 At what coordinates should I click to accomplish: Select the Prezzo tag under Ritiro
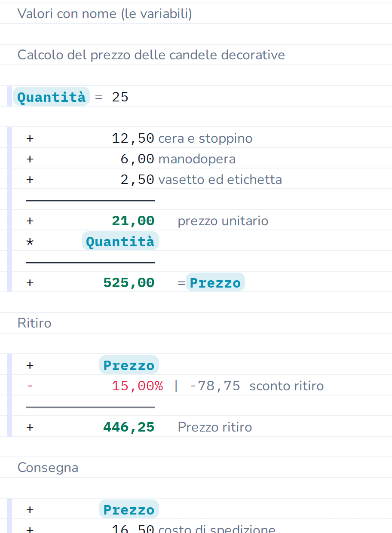(129, 365)
